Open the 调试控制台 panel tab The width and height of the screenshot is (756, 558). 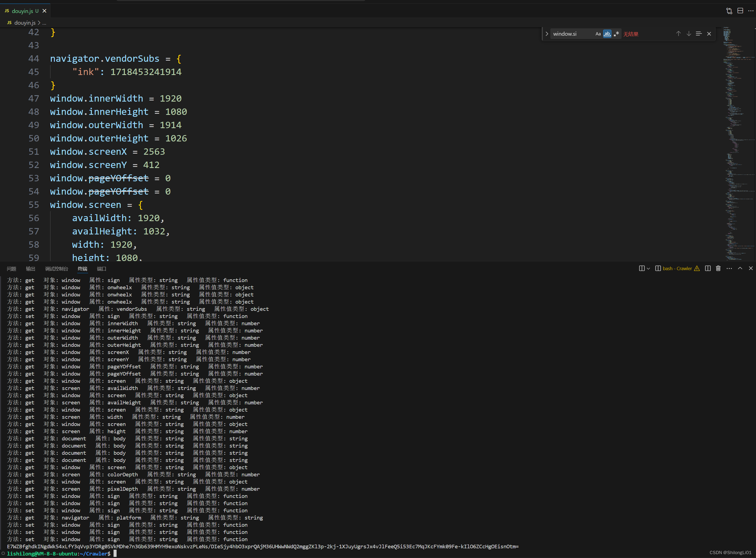56,269
